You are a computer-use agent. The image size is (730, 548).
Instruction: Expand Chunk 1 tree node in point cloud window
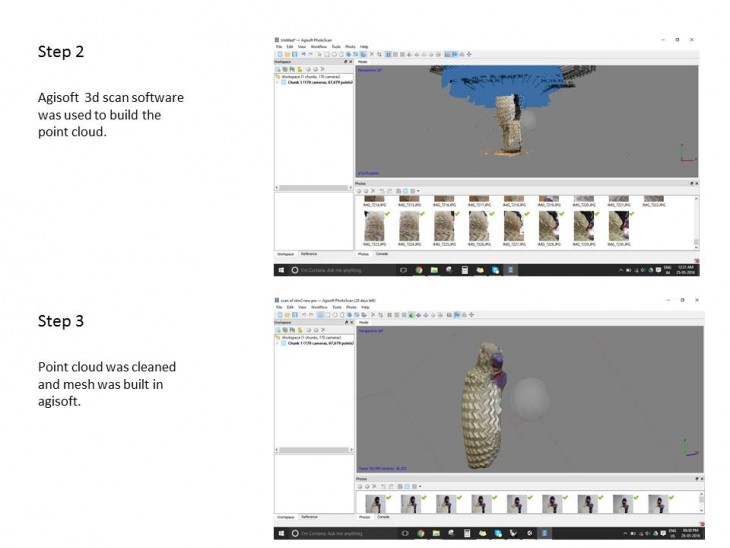pyautogui.click(x=279, y=83)
